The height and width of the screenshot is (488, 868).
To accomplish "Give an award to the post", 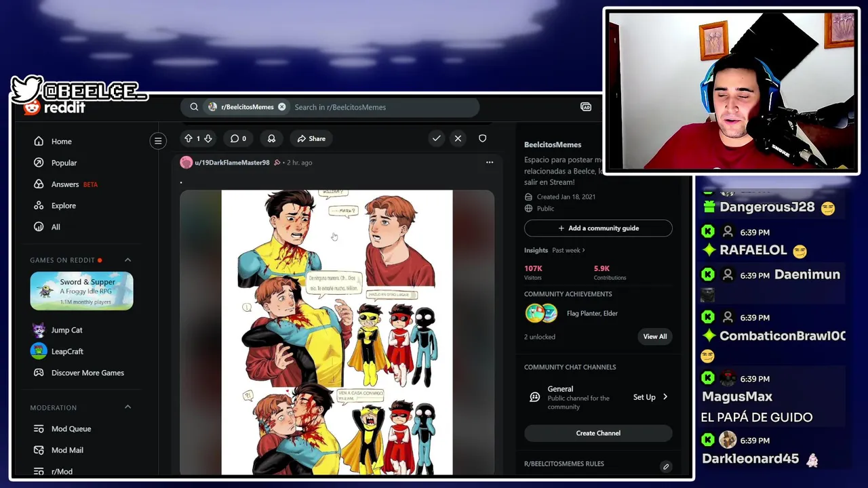I will 271,138.
